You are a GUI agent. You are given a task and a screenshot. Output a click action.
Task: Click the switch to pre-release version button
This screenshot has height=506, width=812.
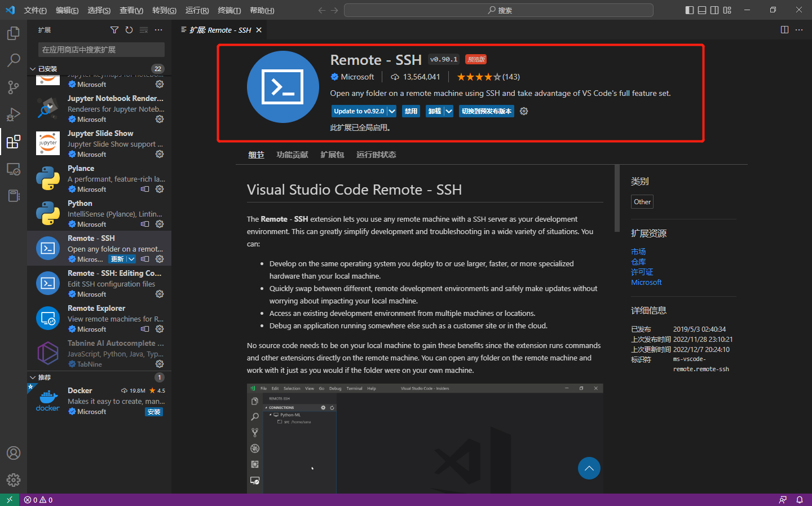487,111
